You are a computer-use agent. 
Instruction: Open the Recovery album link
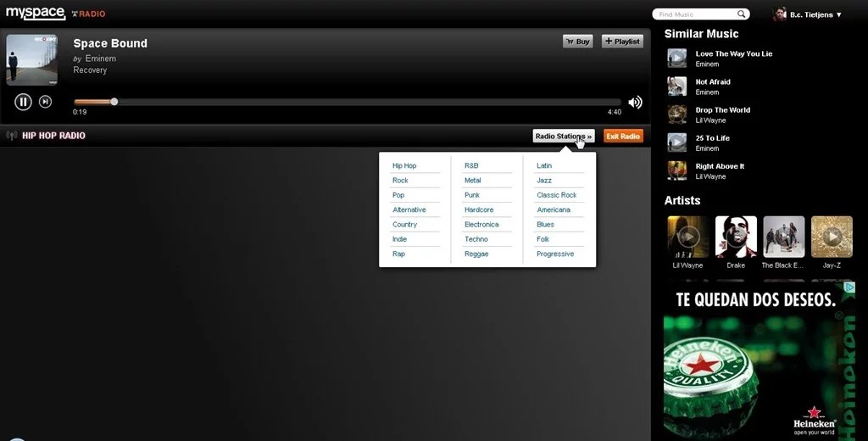90,70
